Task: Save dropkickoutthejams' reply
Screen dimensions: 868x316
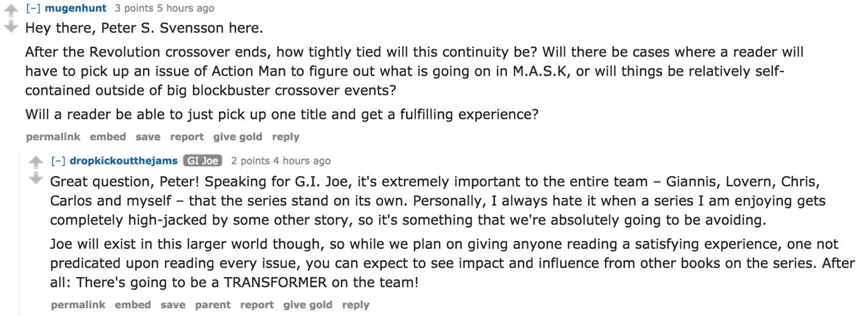Action: click(x=173, y=304)
